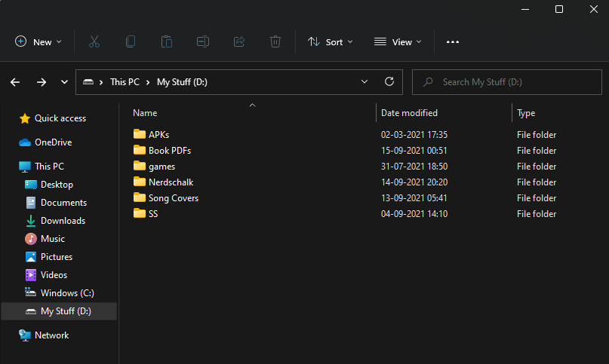Sort by Date modified column header

point(409,113)
